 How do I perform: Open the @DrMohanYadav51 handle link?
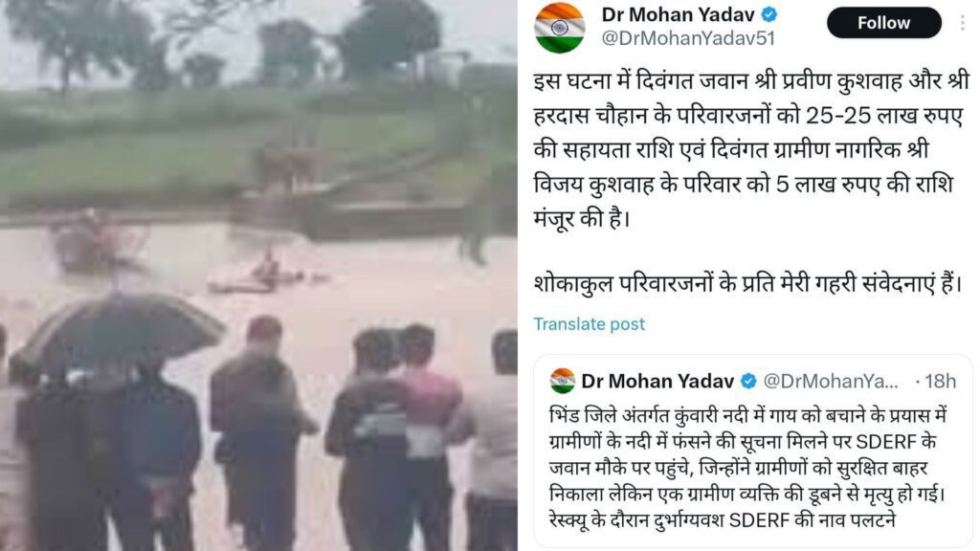688,38
